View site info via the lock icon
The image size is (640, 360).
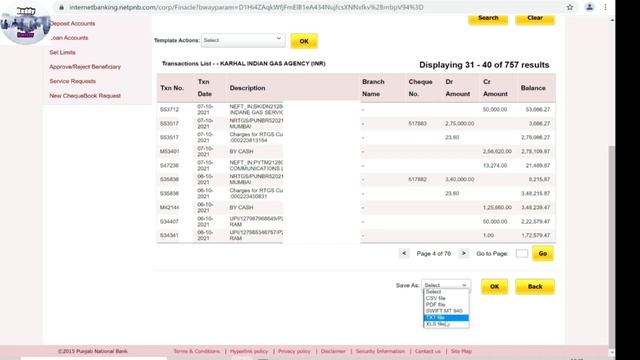62,7
